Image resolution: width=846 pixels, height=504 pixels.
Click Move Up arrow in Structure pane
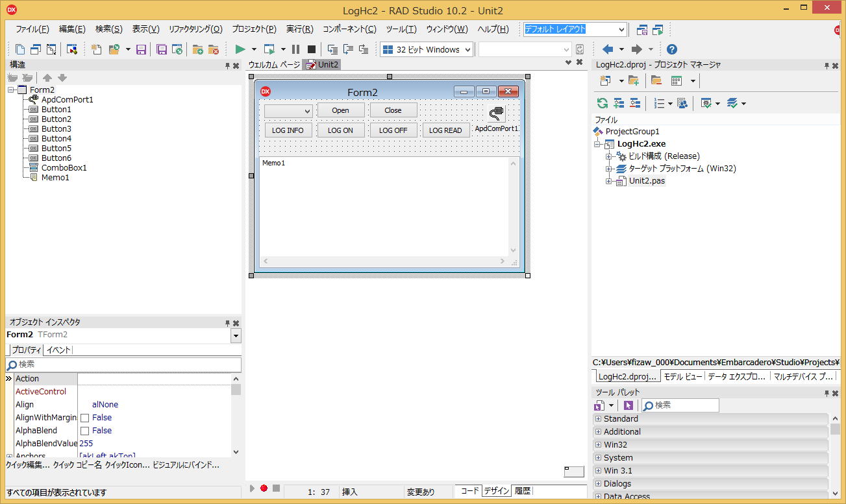pos(47,78)
